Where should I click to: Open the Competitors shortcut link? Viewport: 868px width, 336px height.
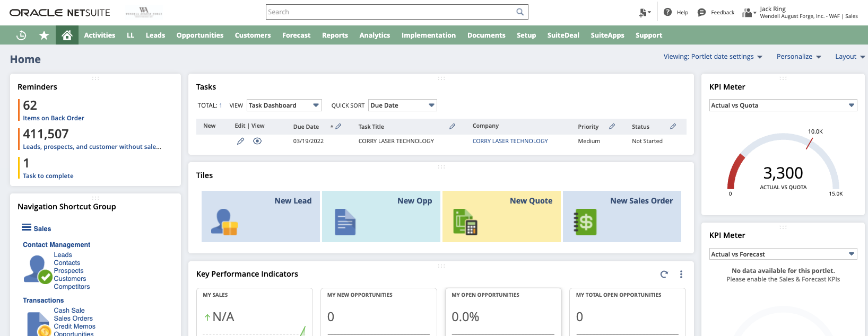click(72, 287)
